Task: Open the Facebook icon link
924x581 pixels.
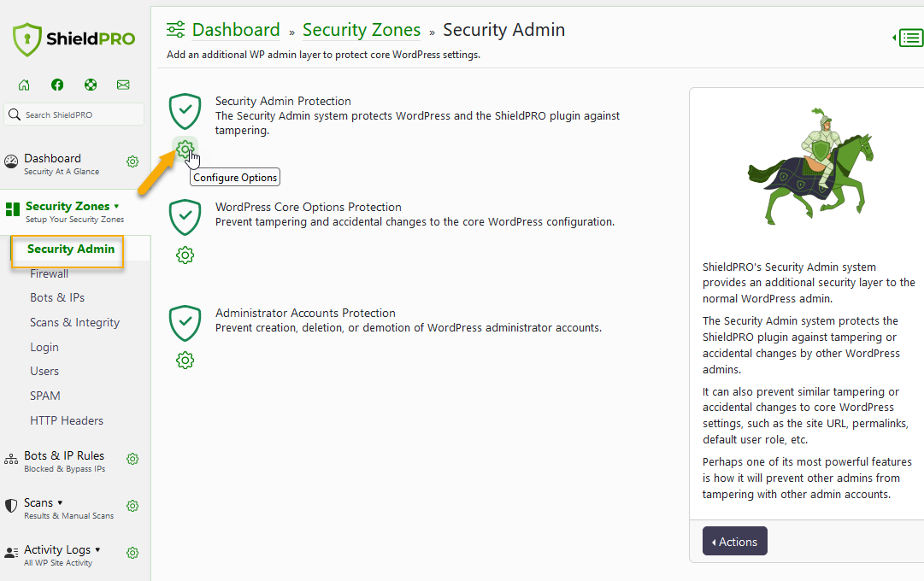Action: [57, 85]
